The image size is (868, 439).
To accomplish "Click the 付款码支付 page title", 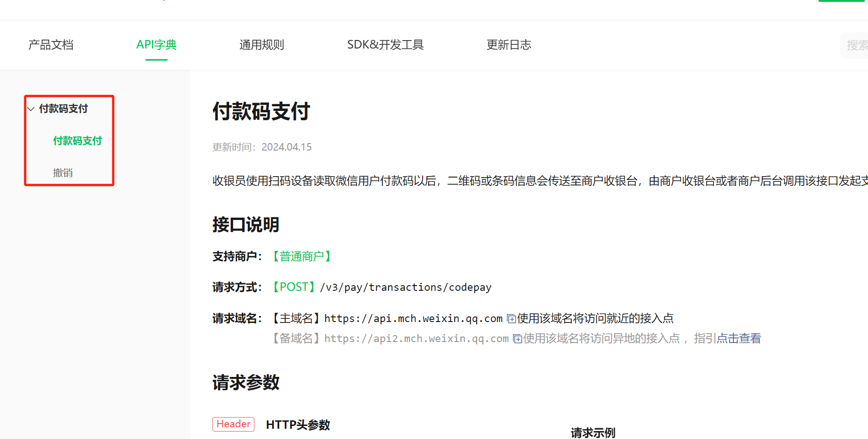I will tap(261, 111).
